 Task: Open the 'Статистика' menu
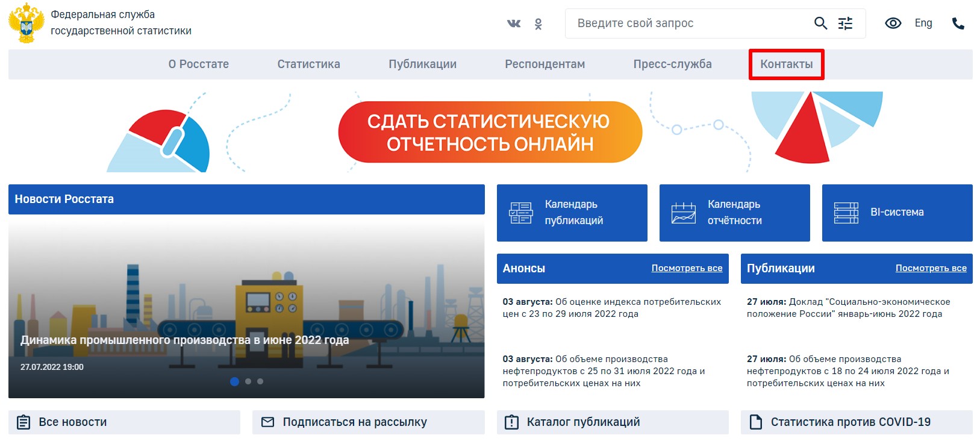[309, 64]
